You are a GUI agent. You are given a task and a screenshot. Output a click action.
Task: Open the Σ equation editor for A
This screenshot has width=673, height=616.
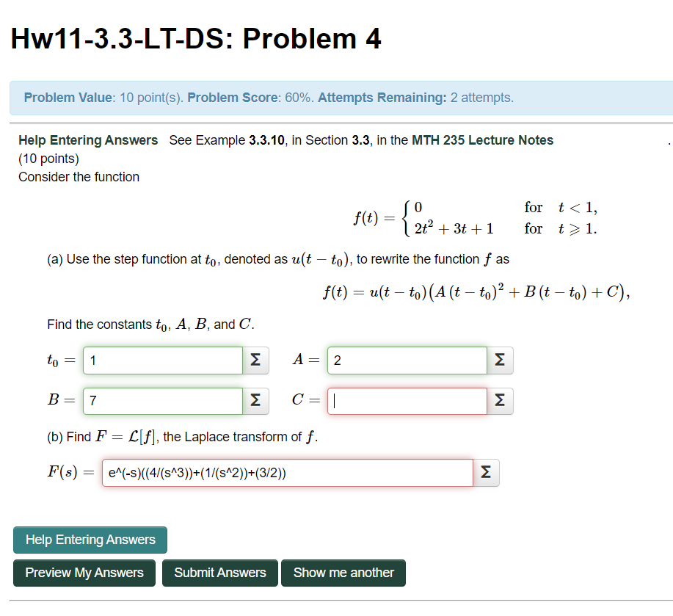pos(500,360)
